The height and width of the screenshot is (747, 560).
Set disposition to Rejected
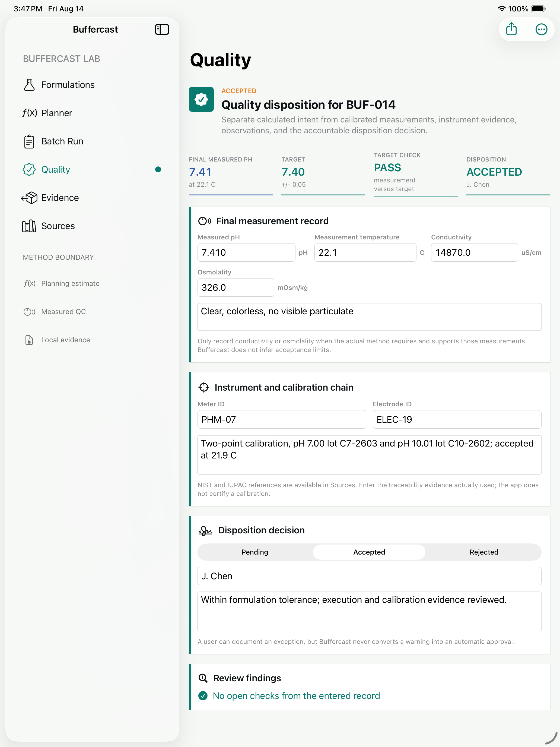(x=484, y=552)
